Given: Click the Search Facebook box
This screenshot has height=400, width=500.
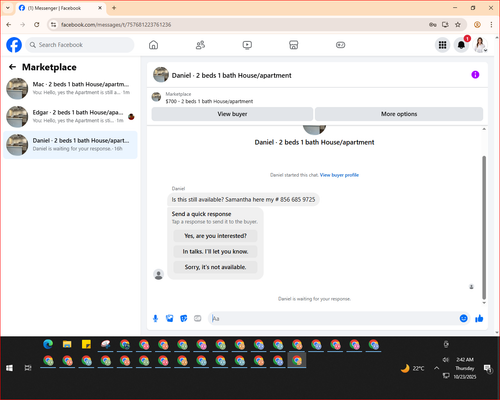Looking at the screenshot, I should 80,45.
